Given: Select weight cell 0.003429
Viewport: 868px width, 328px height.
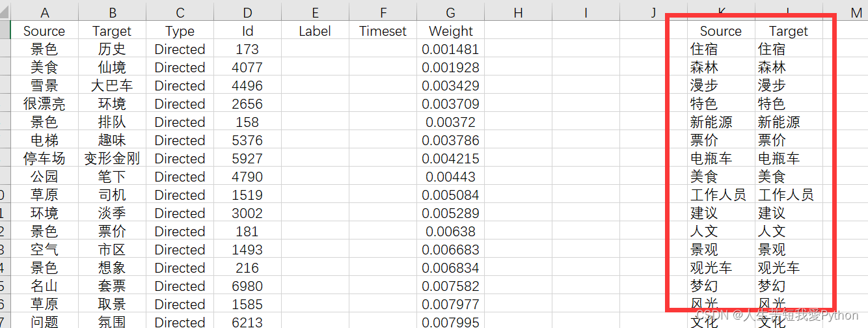Looking at the screenshot, I should tap(450, 85).
